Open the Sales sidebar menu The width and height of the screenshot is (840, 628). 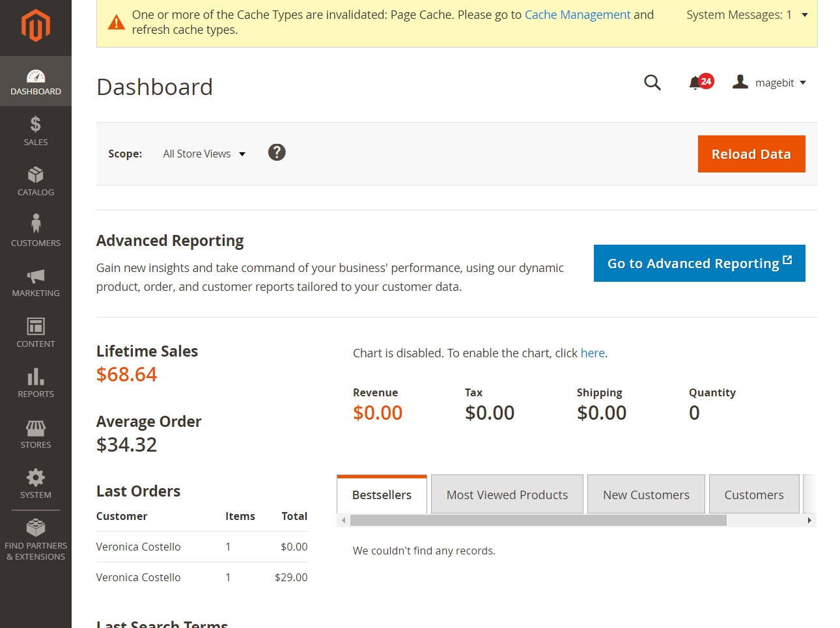coord(36,131)
